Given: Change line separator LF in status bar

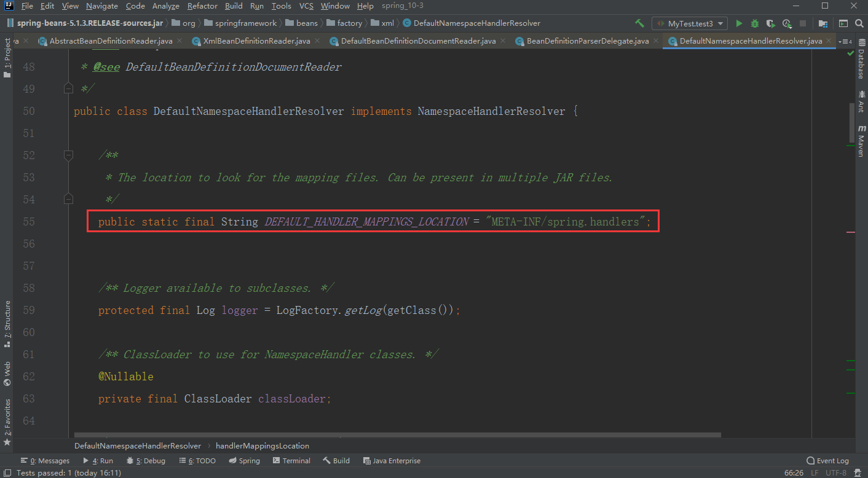Looking at the screenshot, I should coord(815,473).
